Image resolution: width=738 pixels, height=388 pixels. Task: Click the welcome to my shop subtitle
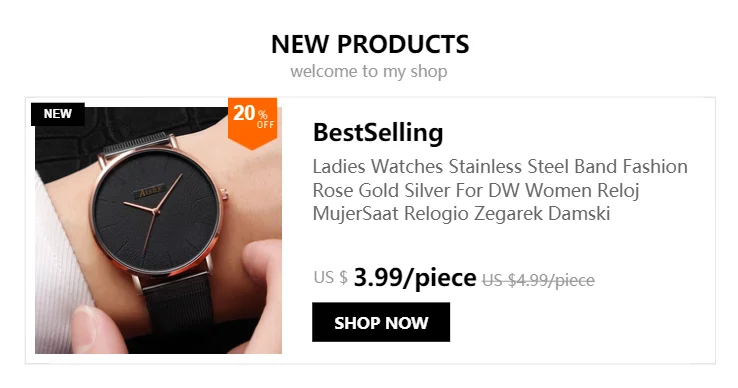click(369, 72)
